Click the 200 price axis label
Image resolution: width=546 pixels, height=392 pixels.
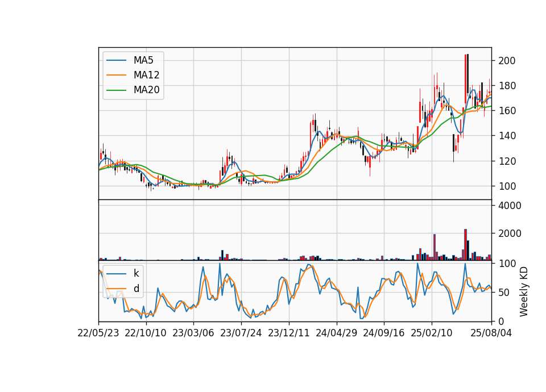(x=507, y=61)
